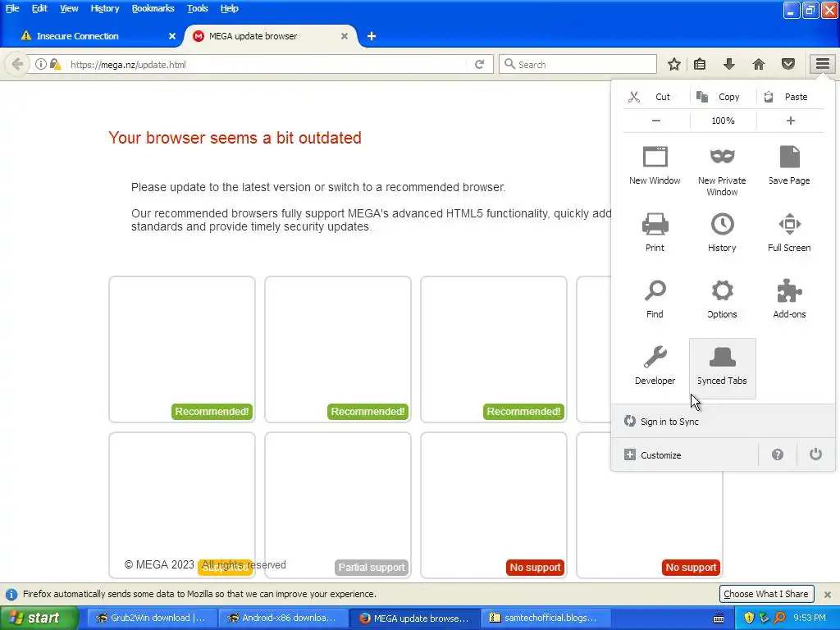840x630 pixels.
Task: Open the File menu
Action: click(x=12, y=8)
